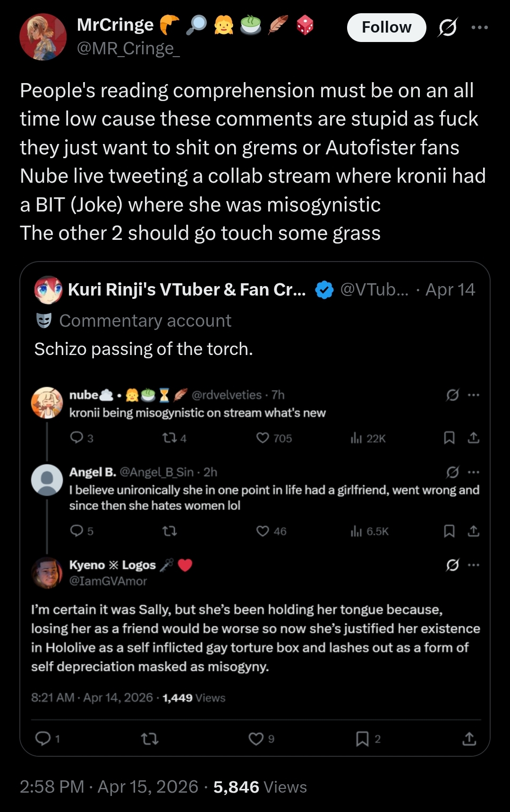Repost the Kyeno Logos post
This screenshot has height=812, width=510.
150,739
